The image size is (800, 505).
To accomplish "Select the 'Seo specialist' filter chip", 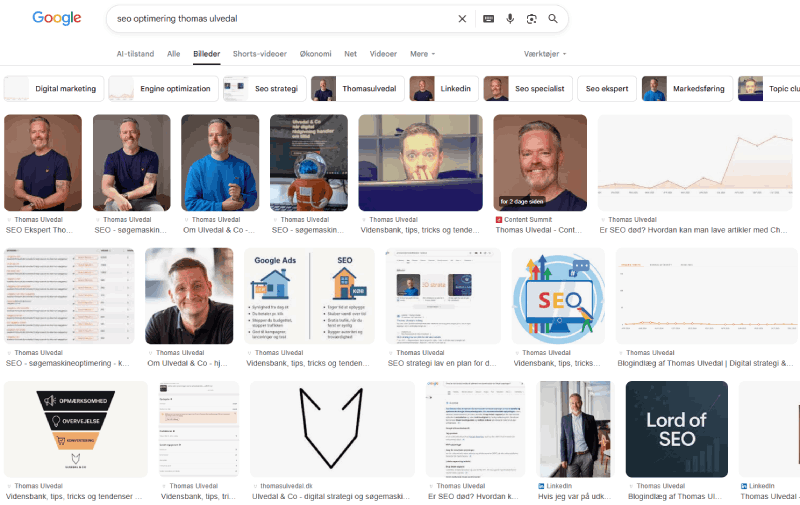I will [528, 89].
